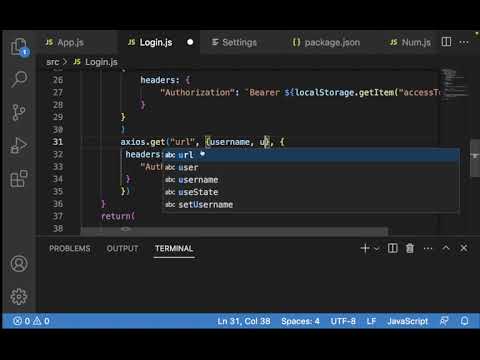Change indentation via Spaces: 4
480x360 pixels.
pos(300,321)
